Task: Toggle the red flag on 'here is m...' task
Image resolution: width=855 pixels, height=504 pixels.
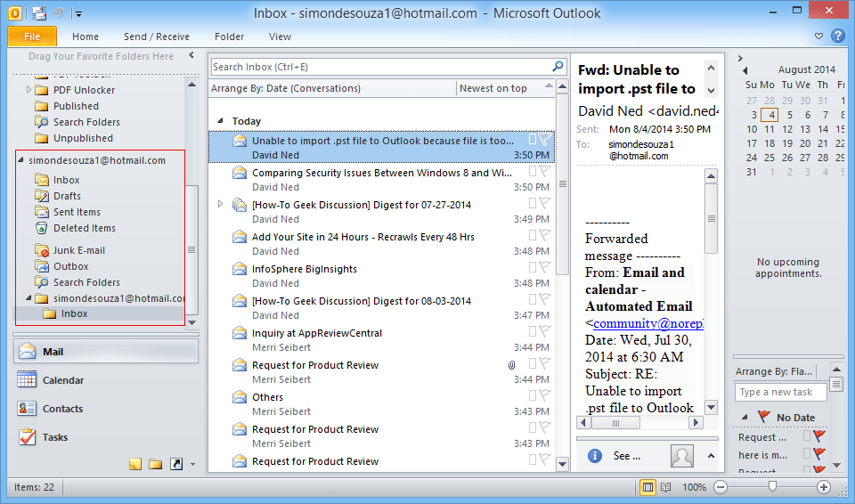Action: click(x=818, y=453)
